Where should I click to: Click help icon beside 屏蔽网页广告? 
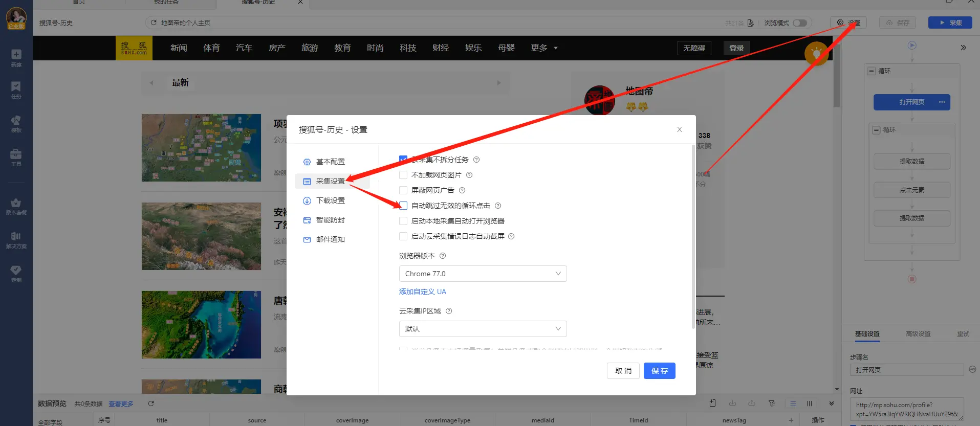coord(462,190)
